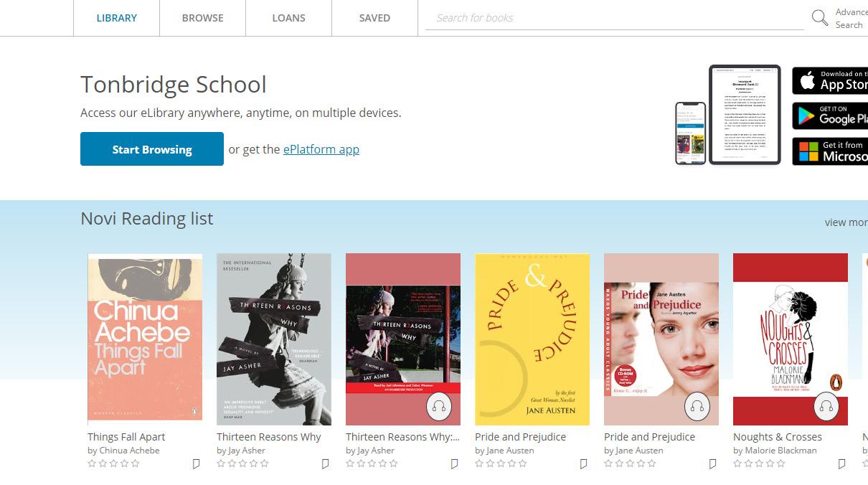Bookmark Noughts & Crosses
The height and width of the screenshot is (485, 868).
click(841, 464)
